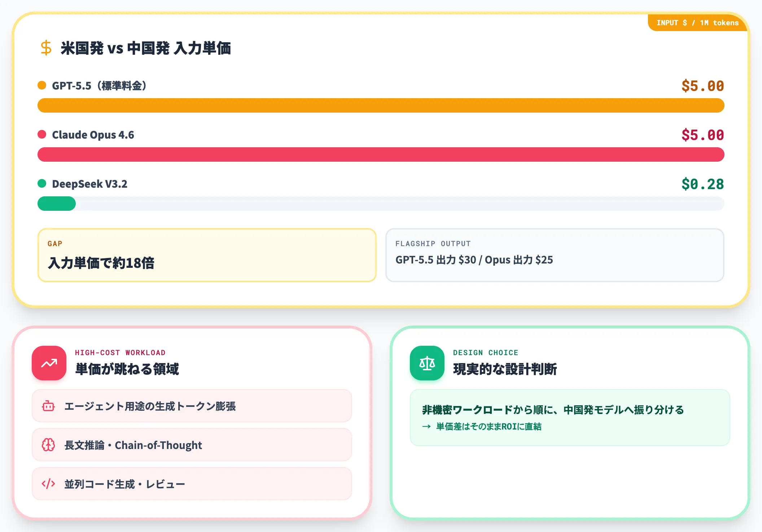Click the robot icon beside エージェント用途
The width and height of the screenshot is (762, 532).
click(x=48, y=406)
